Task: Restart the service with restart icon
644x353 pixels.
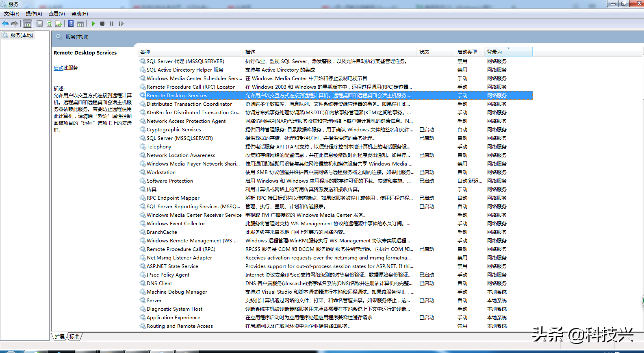Action: tap(121, 24)
